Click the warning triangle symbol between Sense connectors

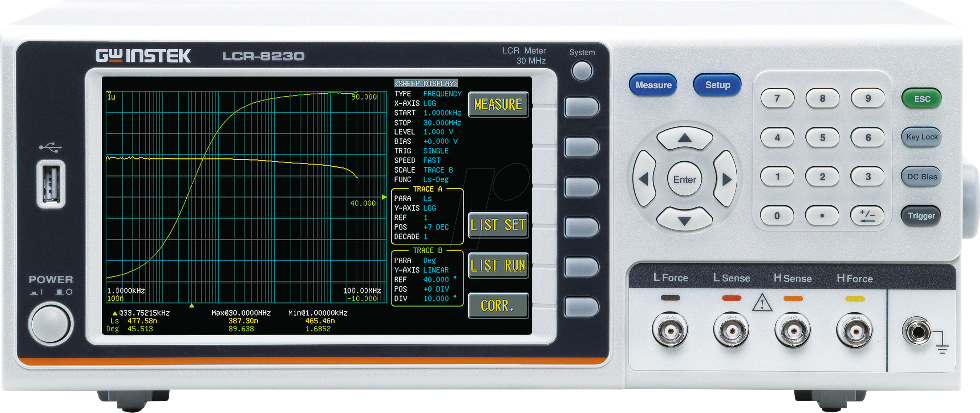pyautogui.click(x=762, y=303)
